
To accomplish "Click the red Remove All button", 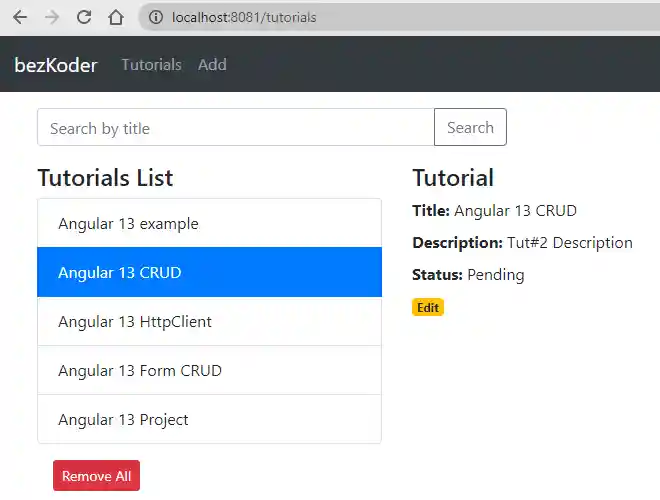I will coord(96,476).
